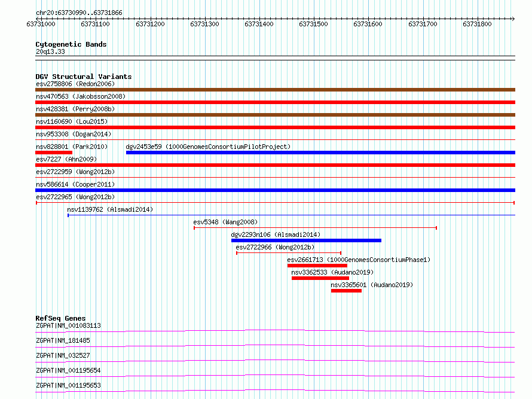Click the 20q13.33 band label
This screenshot has height=399, width=532.
(x=50, y=51)
